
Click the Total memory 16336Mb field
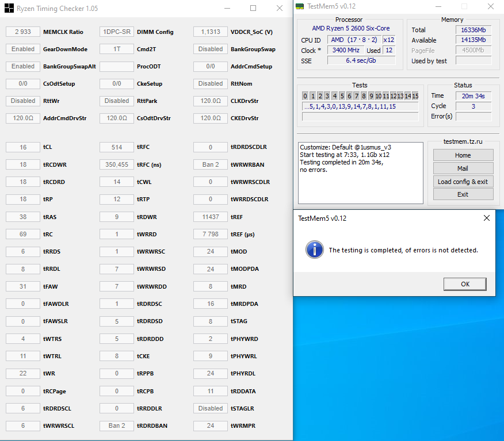coord(474,30)
